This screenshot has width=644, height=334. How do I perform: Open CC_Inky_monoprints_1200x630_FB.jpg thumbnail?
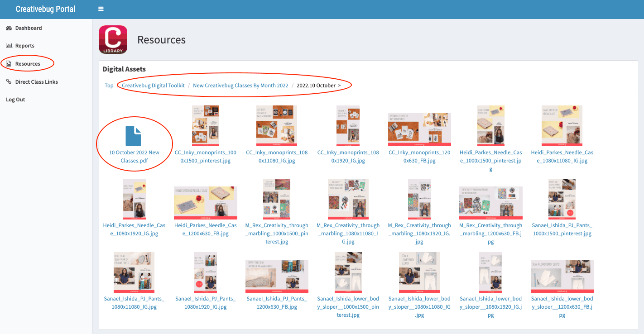coord(419,130)
